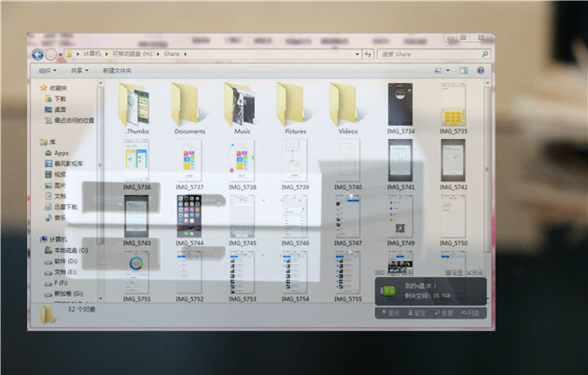Open the 组织 dropdown menu
This screenshot has height=375, width=588.
pyautogui.click(x=46, y=70)
